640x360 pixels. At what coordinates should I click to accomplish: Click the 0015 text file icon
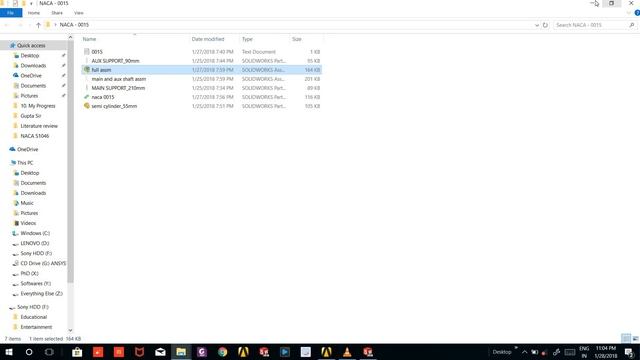coord(87,51)
